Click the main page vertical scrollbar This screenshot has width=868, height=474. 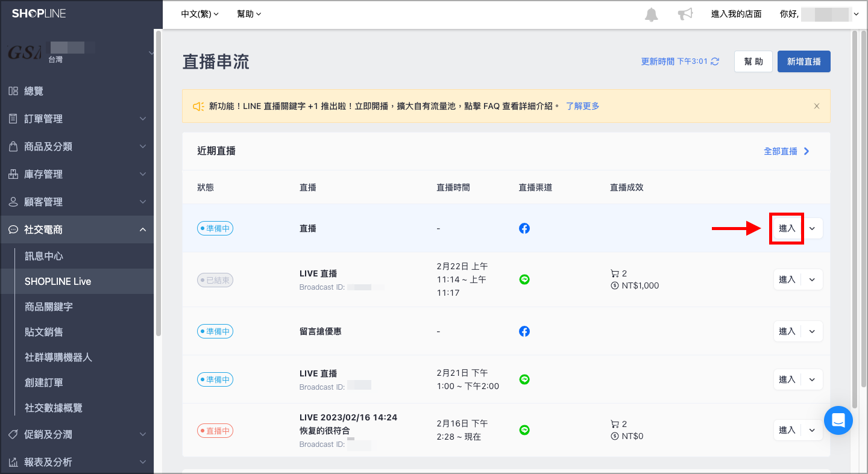coord(855,220)
